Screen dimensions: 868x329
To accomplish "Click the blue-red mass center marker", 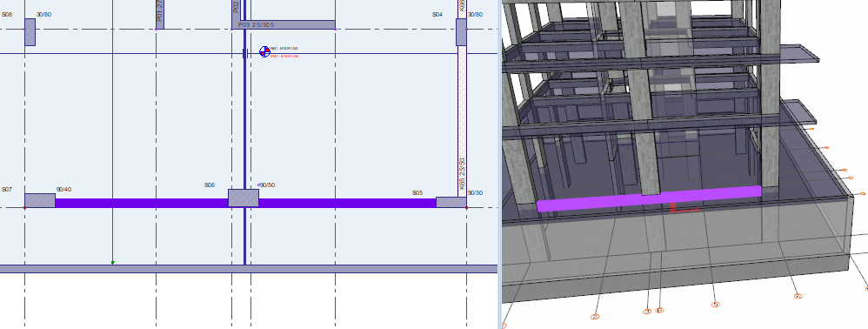I will [x=264, y=51].
